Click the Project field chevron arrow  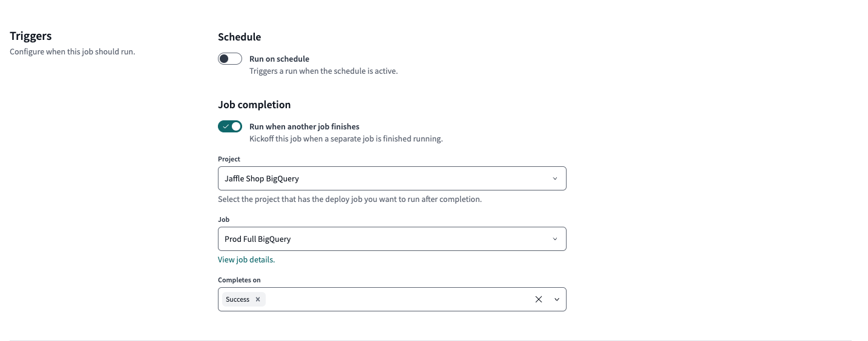coord(555,178)
